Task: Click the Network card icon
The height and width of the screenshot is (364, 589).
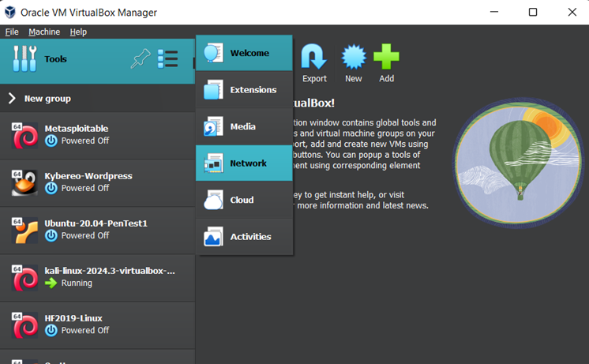Action: coord(213,163)
